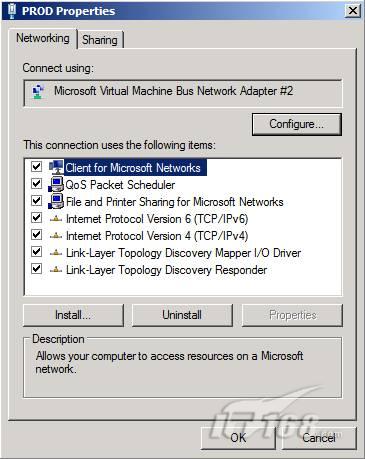Click the network adapter icon under Connect using

[38, 91]
